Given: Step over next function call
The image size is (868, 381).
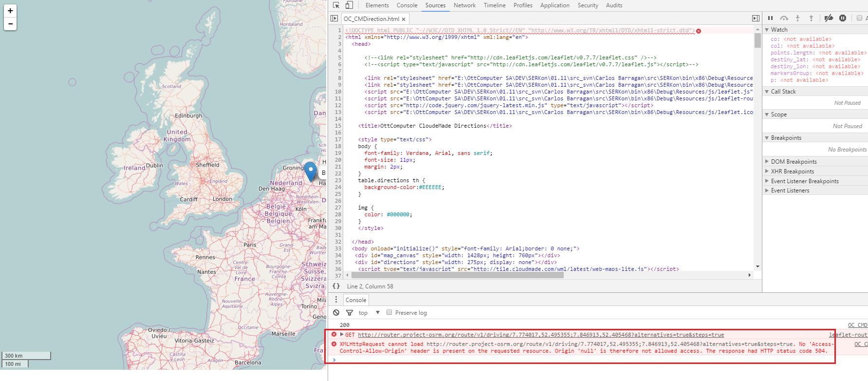Looking at the screenshot, I should click(784, 19).
